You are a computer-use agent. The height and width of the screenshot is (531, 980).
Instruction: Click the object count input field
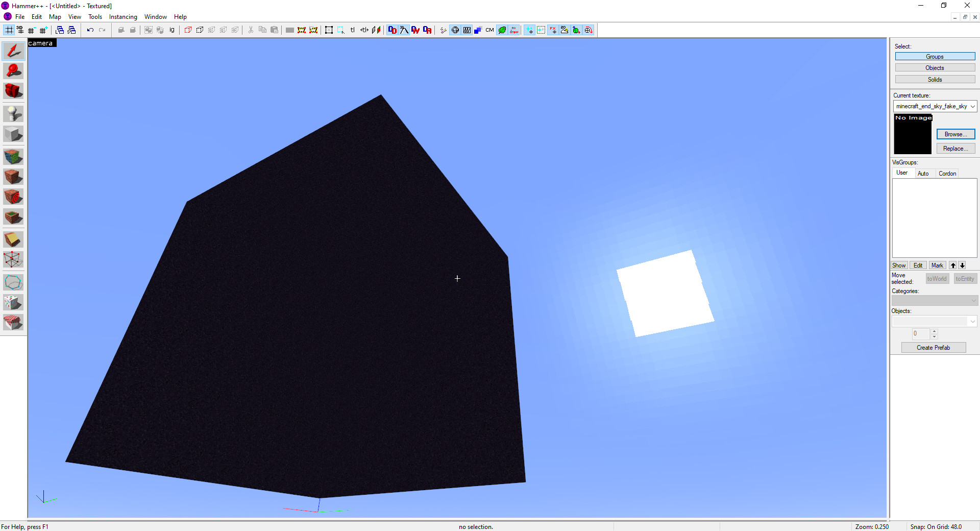click(920, 334)
